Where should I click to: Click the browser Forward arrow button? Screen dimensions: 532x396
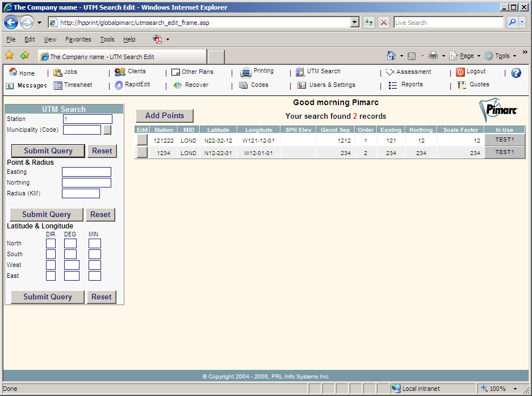click(27, 23)
